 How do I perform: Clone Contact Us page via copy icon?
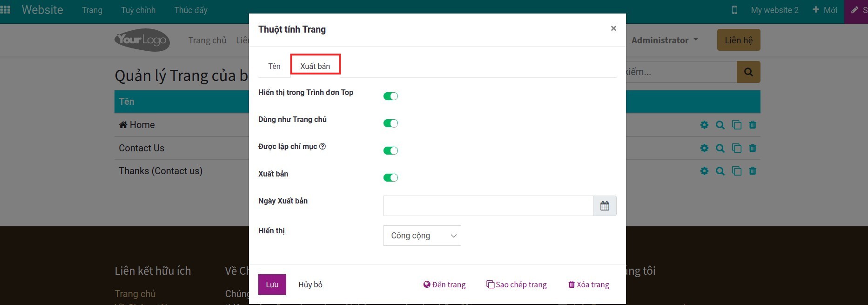pos(736,148)
